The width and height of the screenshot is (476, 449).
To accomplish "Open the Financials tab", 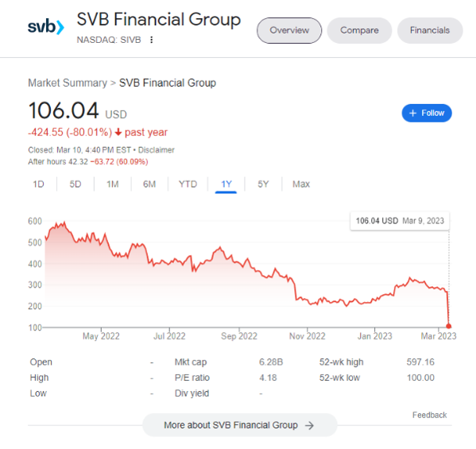I will 430,30.
